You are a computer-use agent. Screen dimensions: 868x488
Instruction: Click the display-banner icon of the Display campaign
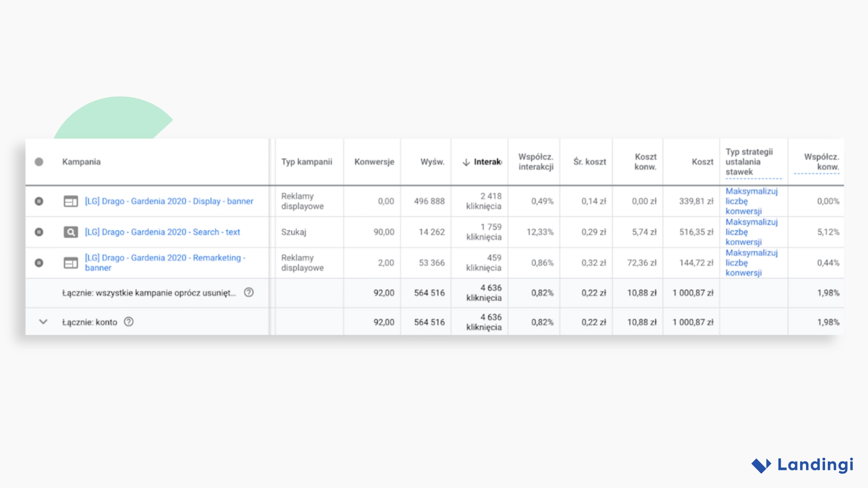tap(70, 201)
